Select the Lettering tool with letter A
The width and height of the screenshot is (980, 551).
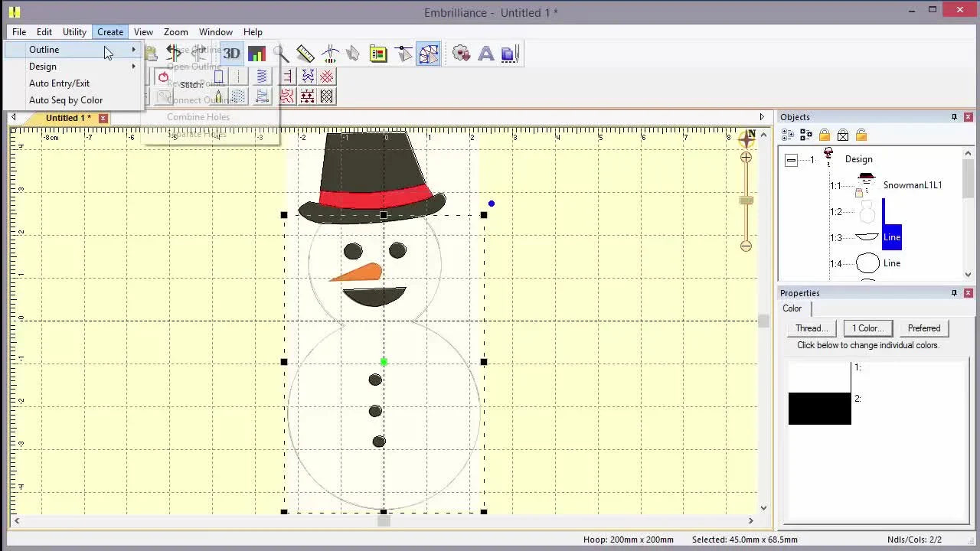(485, 53)
